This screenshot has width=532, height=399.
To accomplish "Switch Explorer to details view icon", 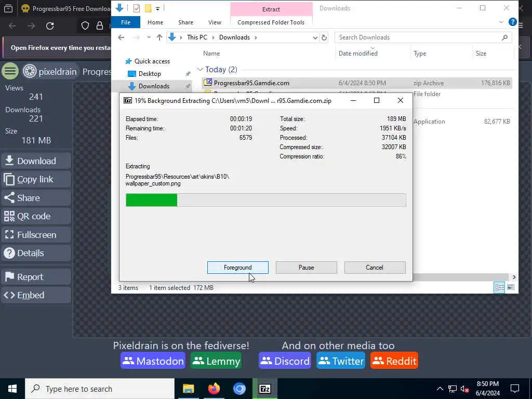I will pos(499,287).
